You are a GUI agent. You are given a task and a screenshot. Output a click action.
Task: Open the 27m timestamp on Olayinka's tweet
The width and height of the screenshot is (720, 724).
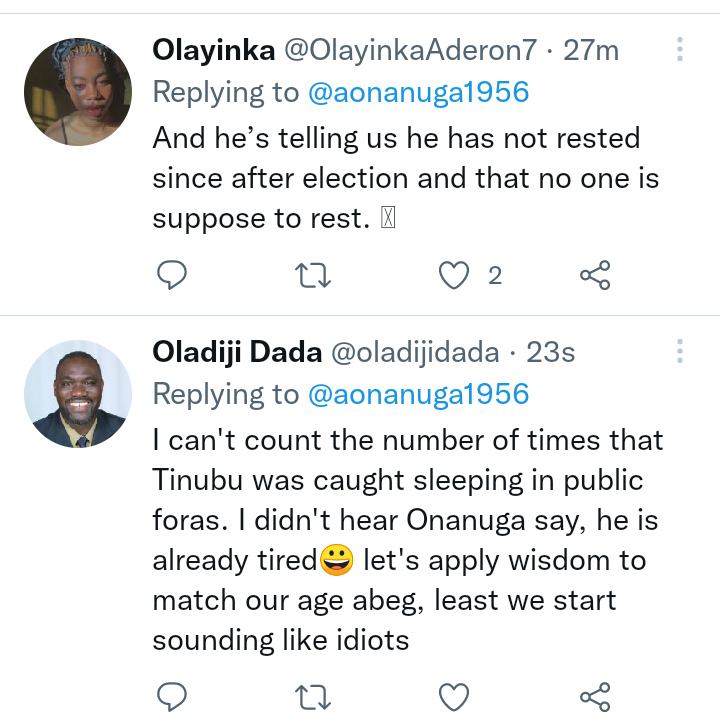(x=591, y=50)
